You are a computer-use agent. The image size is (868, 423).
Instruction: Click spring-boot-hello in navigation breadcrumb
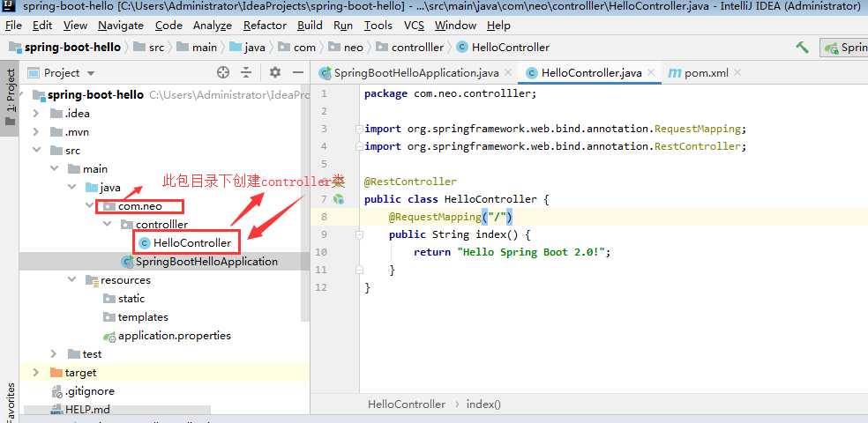point(72,48)
